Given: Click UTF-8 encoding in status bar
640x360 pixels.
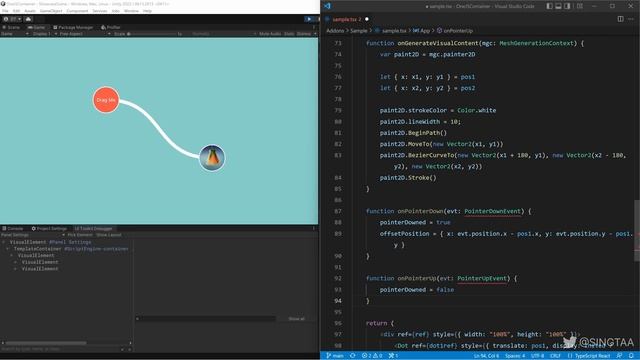Looking at the screenshot, I should [x=538, y=356].
